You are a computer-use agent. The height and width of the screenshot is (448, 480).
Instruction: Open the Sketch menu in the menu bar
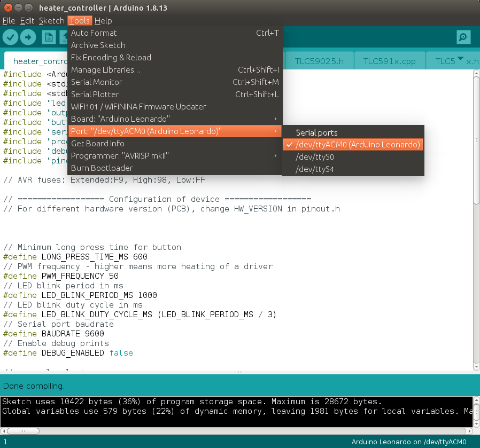[51, 21]
